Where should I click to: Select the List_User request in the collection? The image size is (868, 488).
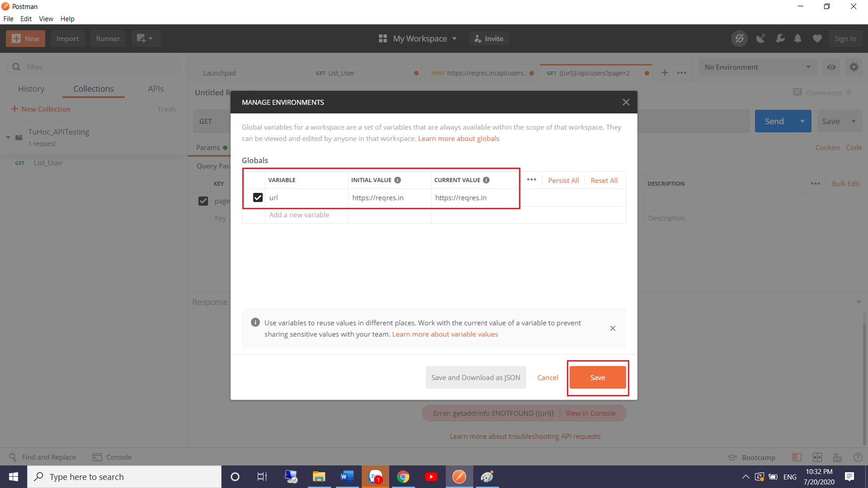point(94,163)
